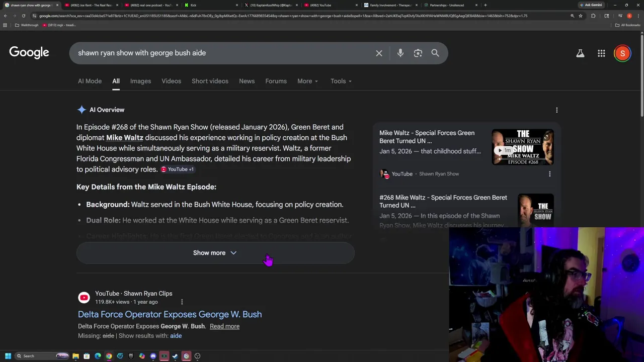Viewport: 644px width, 362px height.
Task: Select the Images search tab
Action: pos(140,81)
